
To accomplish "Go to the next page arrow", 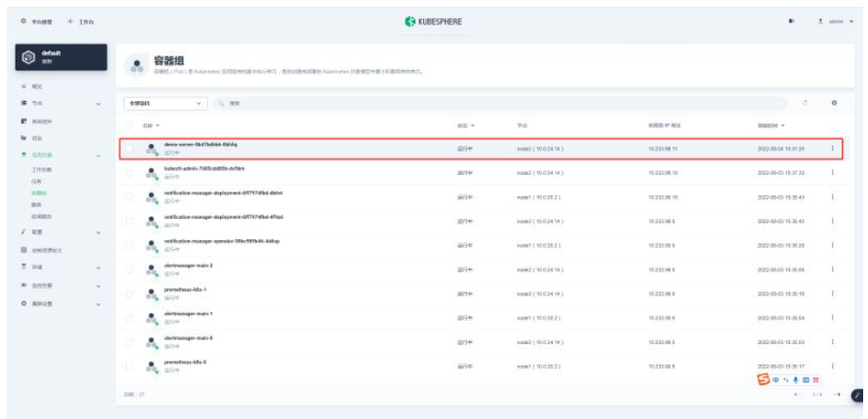I will [x=835, y=395].
